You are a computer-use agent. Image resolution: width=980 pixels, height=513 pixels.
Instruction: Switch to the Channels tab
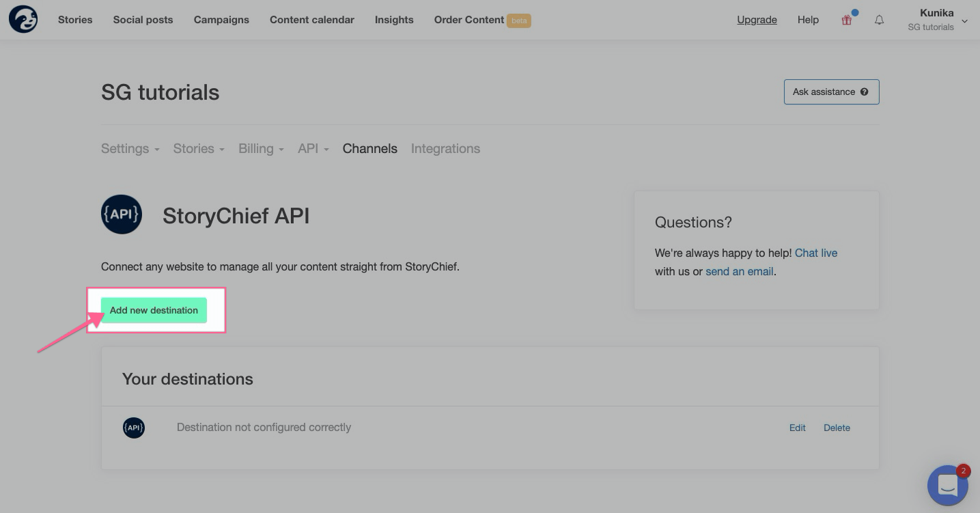(370, 148)
